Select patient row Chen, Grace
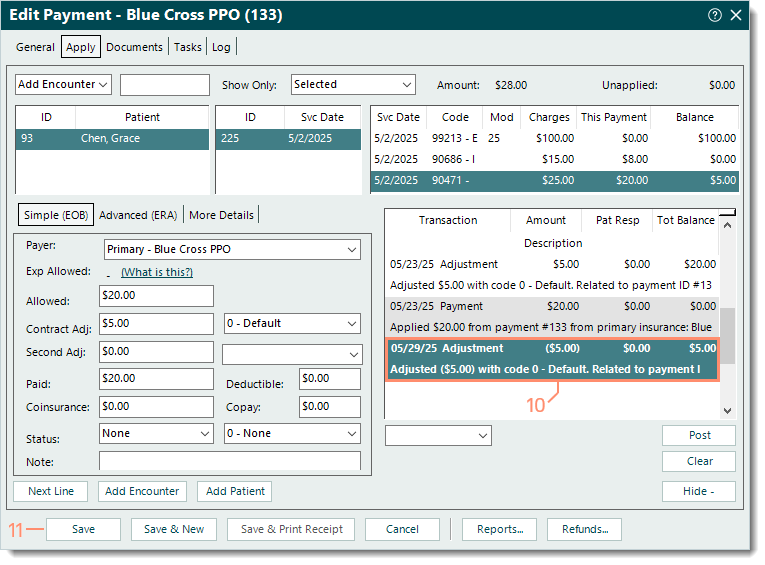Viewport: 765px width, 565px height. click(112, 139)
